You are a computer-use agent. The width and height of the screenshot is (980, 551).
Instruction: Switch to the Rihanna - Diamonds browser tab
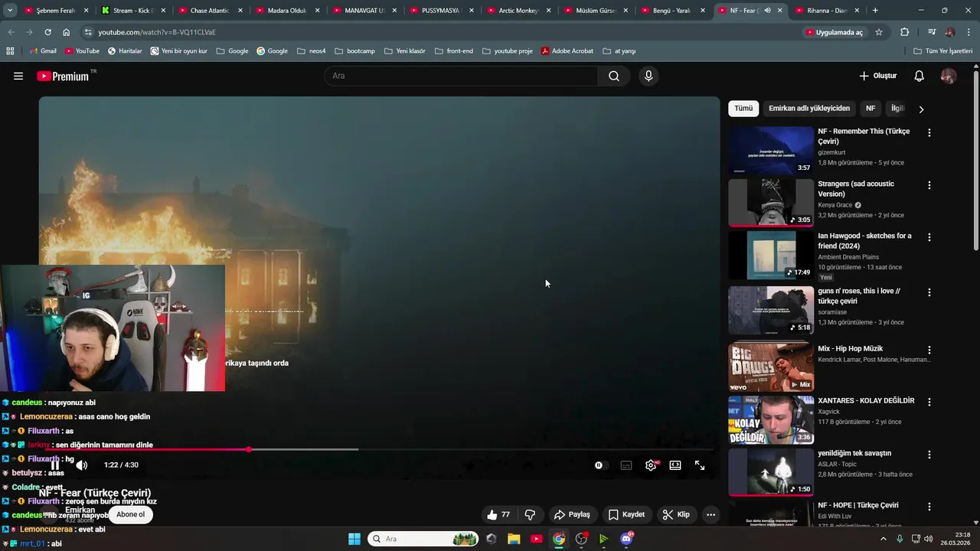click(827, 11)
